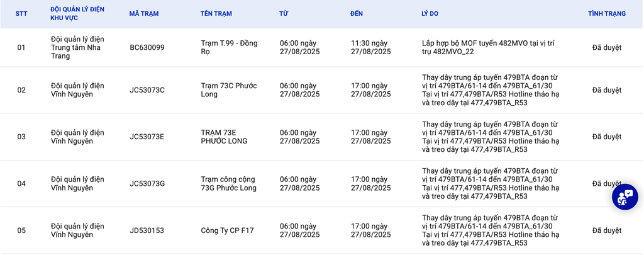Select station code BC630099

click(147, 47)
